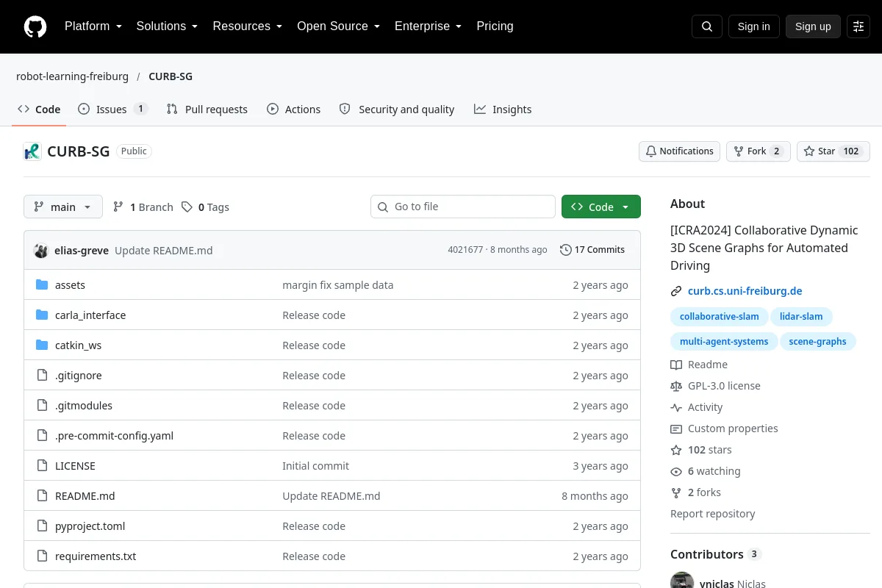Click the Sign up button

tap(813, 26)
